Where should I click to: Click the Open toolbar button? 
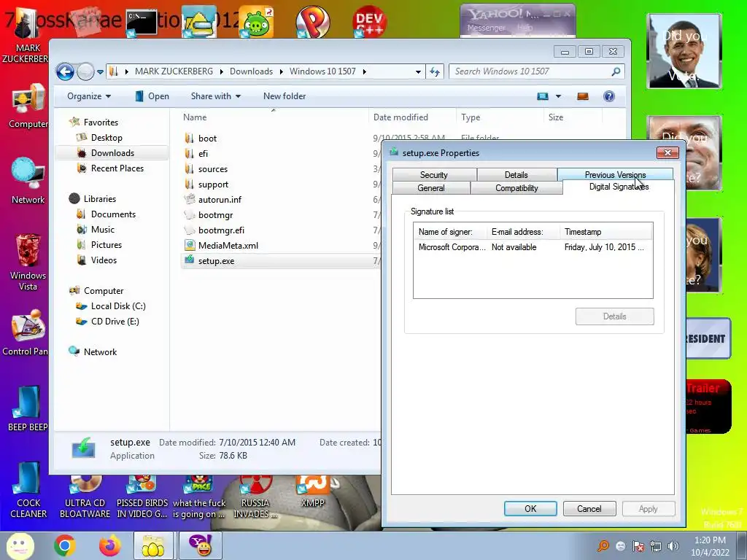click(152, 96)
